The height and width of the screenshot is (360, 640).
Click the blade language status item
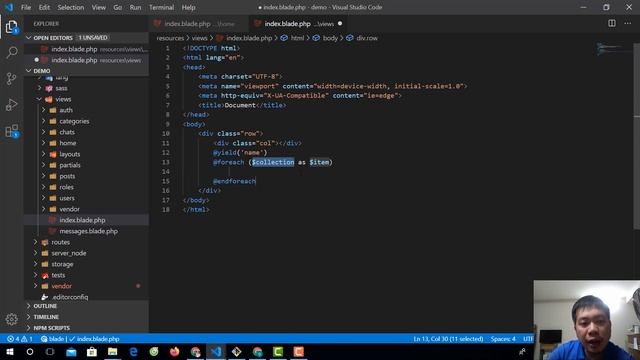[x=52, y=339]
